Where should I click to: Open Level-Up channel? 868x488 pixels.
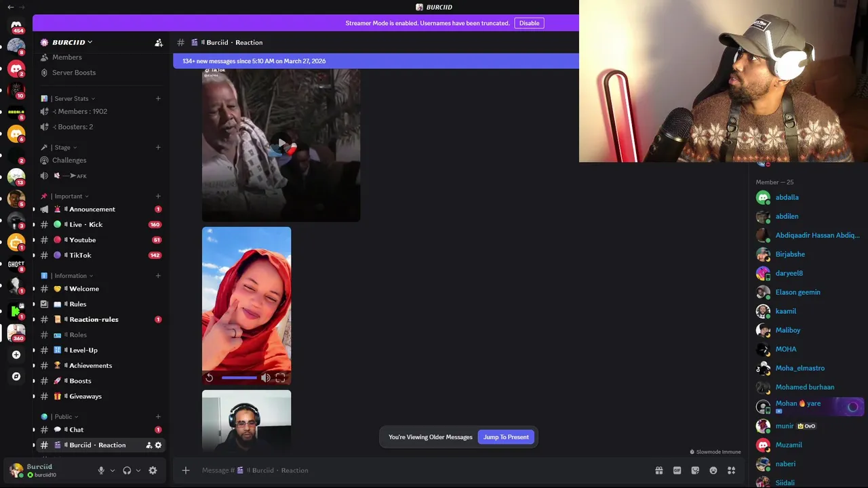click(x=100, y=350)
